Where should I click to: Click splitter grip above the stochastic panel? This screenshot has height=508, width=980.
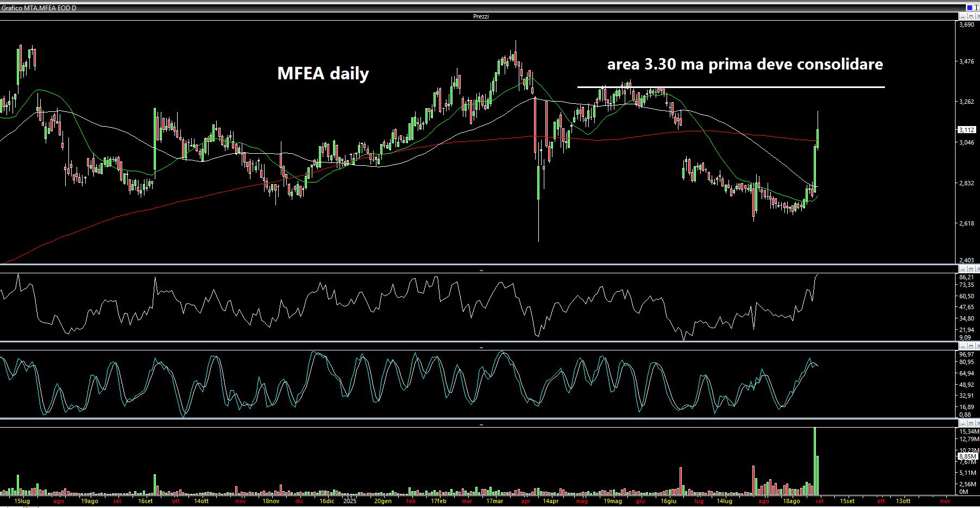coord(481,347)
